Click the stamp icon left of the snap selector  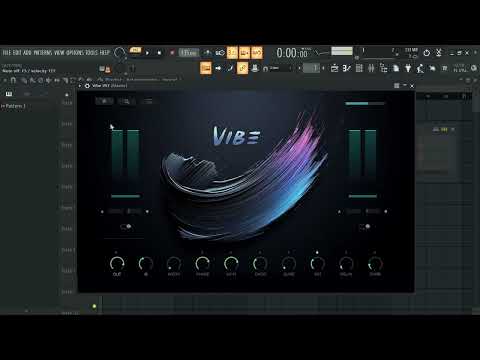[x=255, y=68]
